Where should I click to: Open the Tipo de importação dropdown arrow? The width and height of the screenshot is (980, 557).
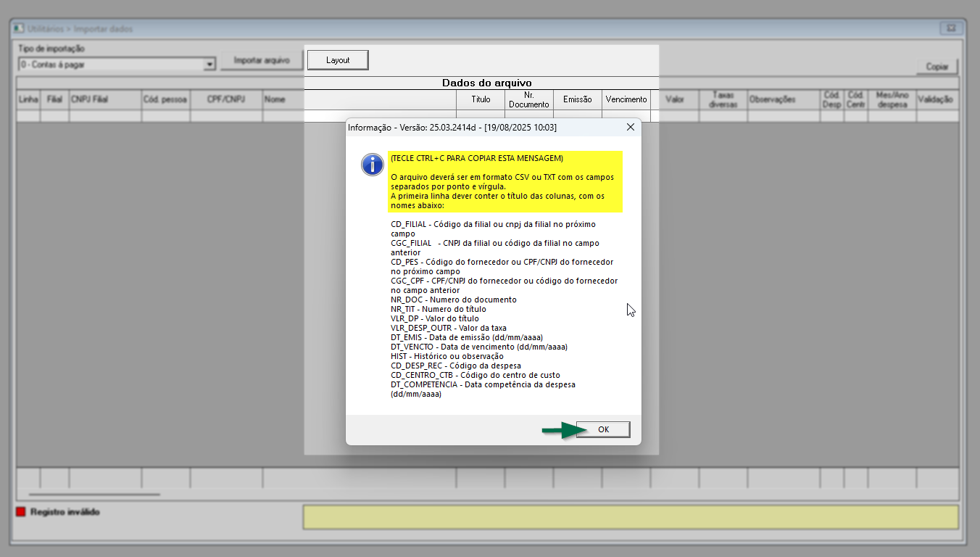pyautogui.click(x=209, y=65)
